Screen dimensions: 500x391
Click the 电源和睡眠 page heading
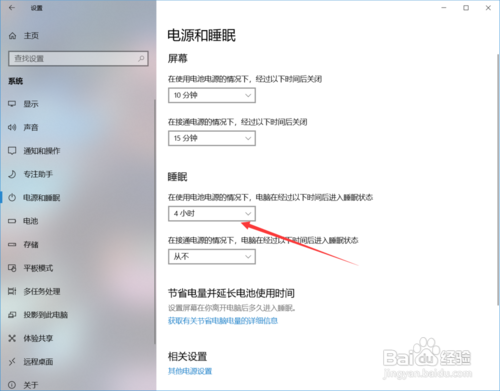pos(202,35)
